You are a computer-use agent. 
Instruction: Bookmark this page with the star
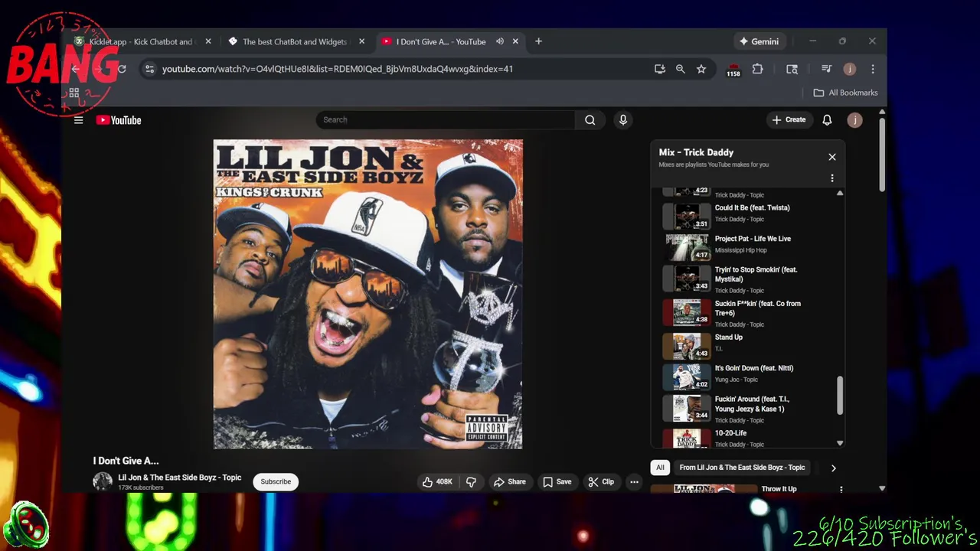point(701,69)
